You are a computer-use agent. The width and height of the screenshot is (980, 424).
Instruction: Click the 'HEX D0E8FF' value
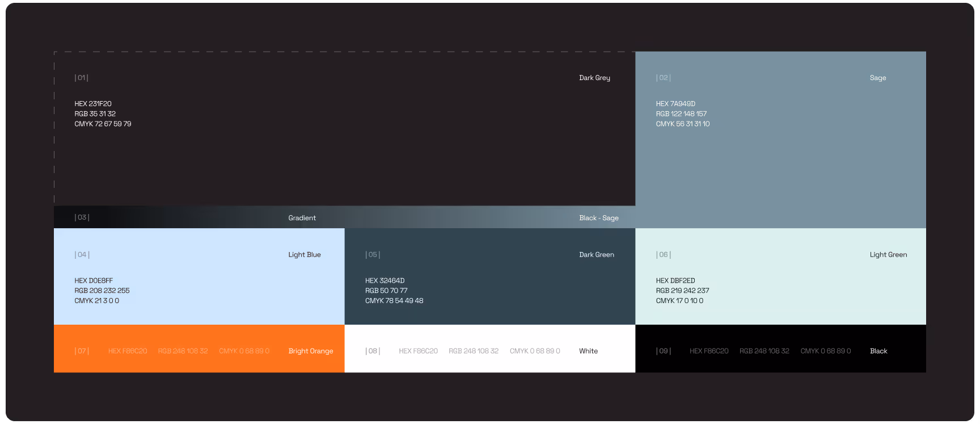(94, 281)
